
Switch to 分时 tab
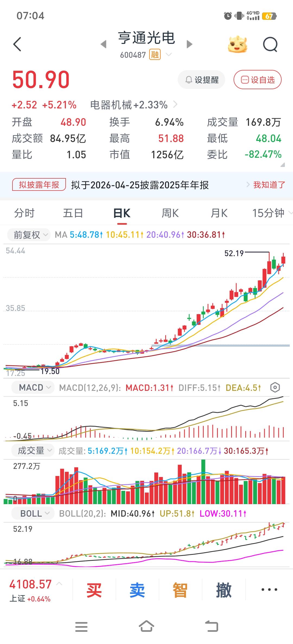point(24,213)
